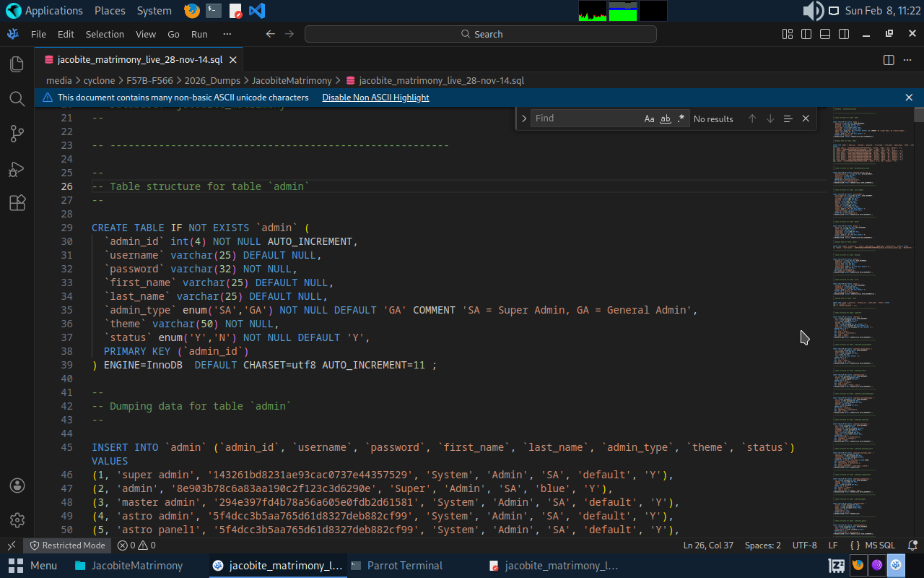The width and height of the screenshot is (924, 578).
Task: Open the Source Control view
Action: click(17, 133)
